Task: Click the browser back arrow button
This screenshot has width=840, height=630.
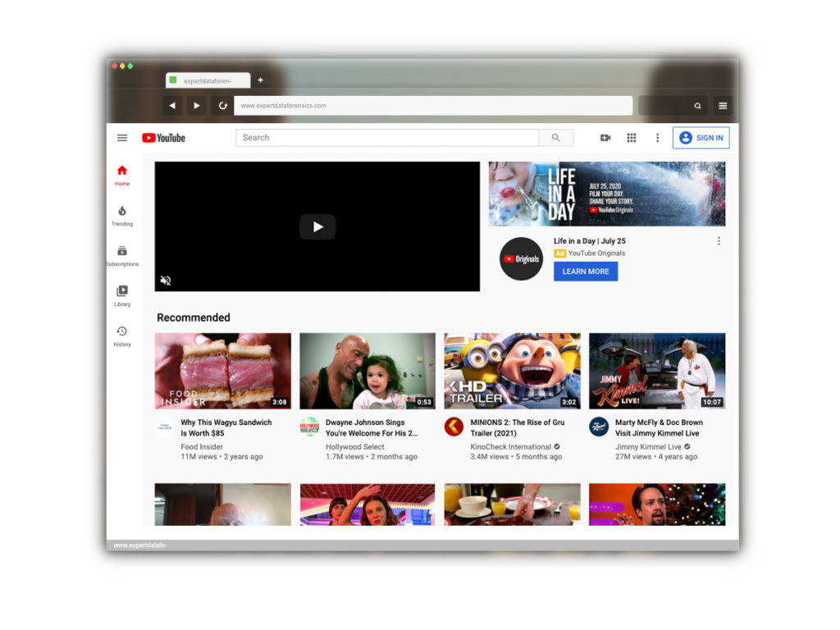Action: (x=172, y=106)
